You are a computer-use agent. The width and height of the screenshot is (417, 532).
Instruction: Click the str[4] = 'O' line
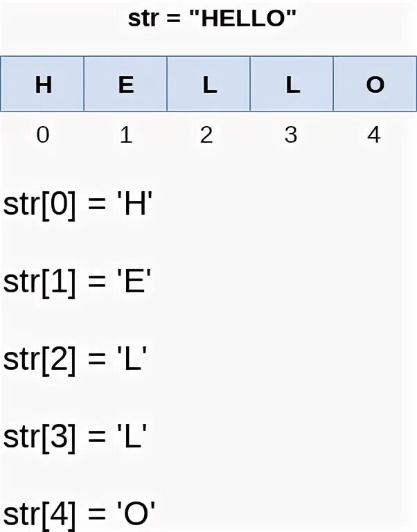click(x=79, y=514)
